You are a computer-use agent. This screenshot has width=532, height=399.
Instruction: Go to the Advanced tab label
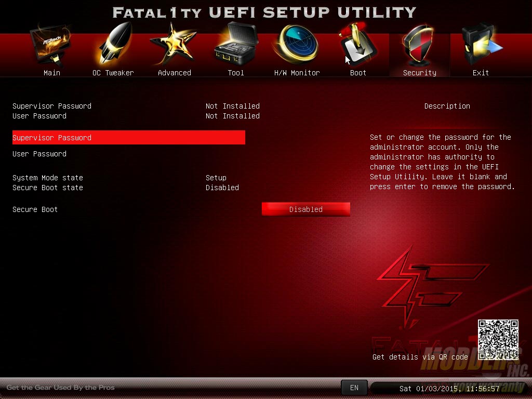tap(175, 73)
